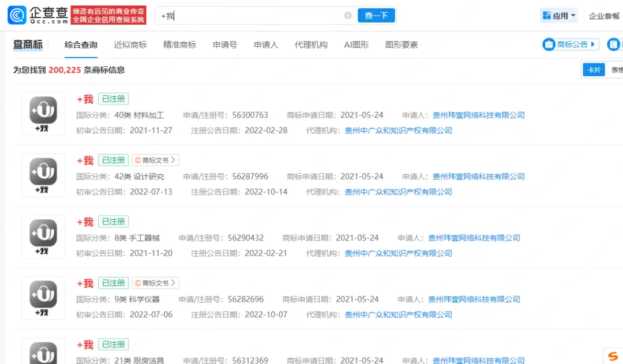Click the 查商标 section heading
This screenshot has width=623, height=364.
coord(28,44)
